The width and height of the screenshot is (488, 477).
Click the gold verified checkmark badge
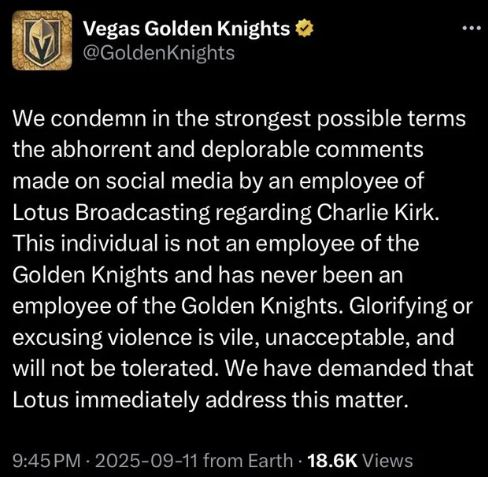(305, 28)
